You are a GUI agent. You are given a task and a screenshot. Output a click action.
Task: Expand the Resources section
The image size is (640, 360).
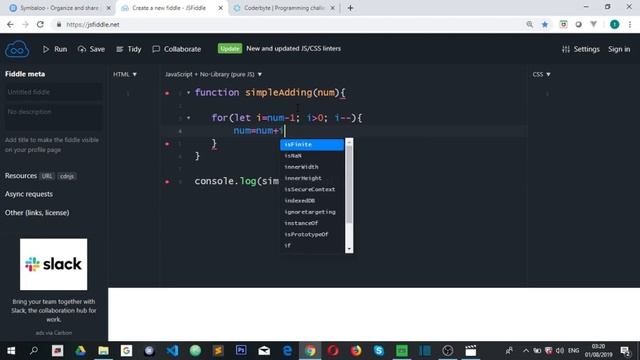pos(21,176)
